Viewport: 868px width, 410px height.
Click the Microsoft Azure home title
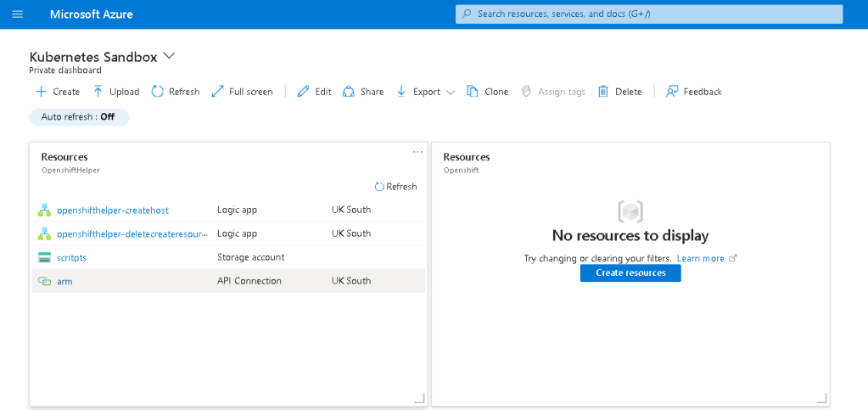pyautogui.click(x=92, y=14)
